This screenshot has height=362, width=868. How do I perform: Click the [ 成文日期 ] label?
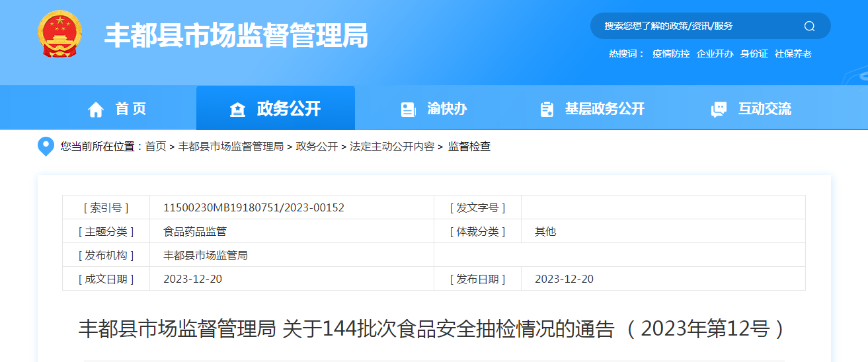tap(106, 279)
